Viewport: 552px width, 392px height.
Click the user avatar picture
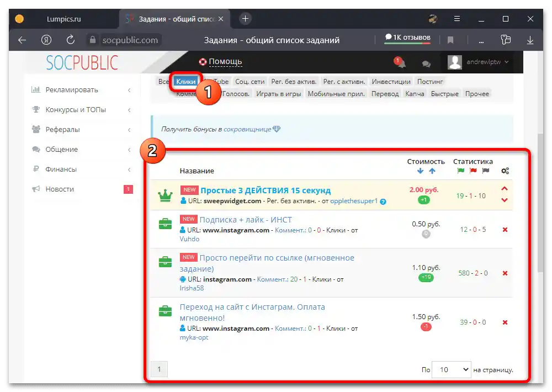[x=454, y=62]
